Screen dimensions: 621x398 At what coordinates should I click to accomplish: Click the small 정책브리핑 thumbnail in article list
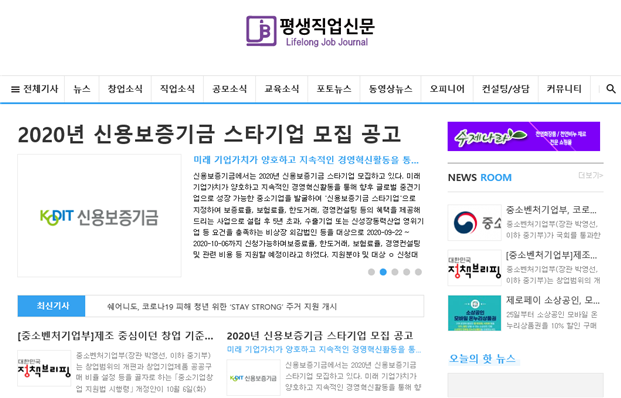pos(44,368)
